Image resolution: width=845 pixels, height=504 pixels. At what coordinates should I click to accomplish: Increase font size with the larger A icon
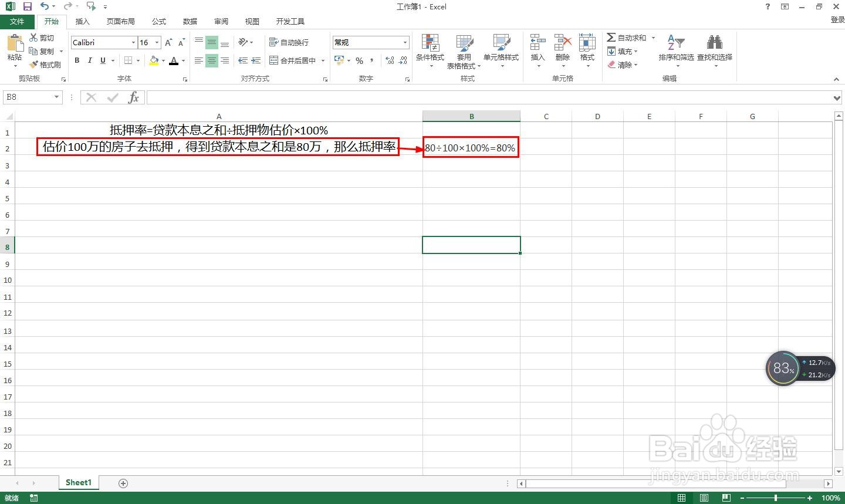pos(168,42)
